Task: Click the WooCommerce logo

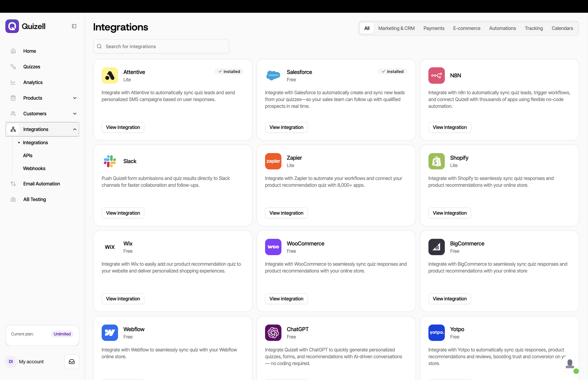Action: [273, 247]
